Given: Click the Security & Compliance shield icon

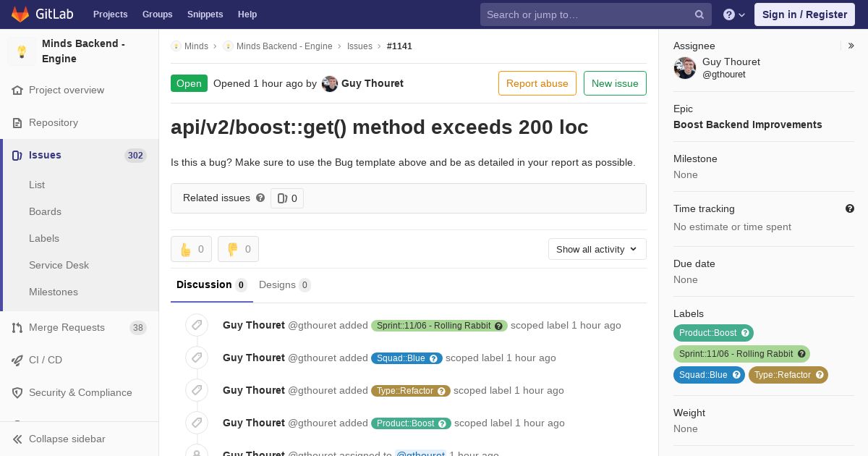Looking at the screenshot, I should click(17, 393).
